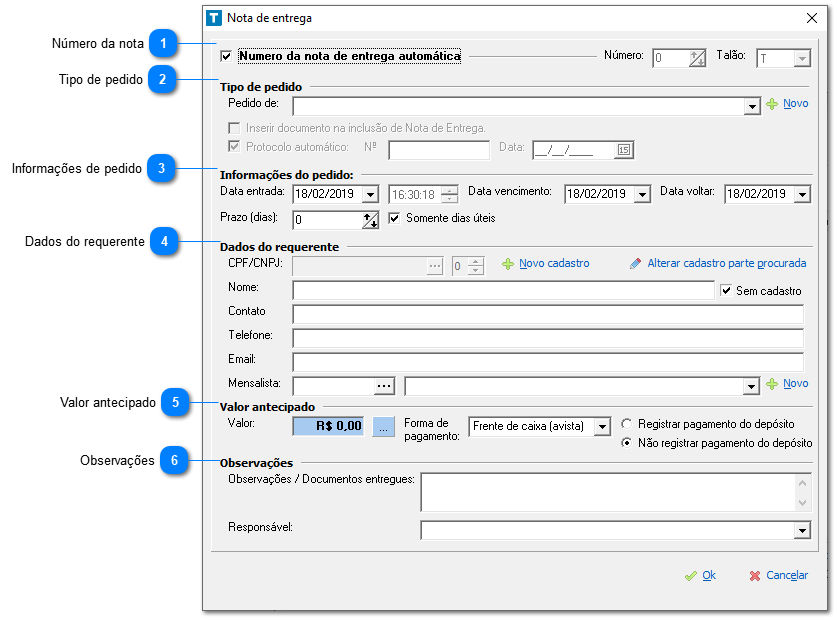Click the Nota de entrega title bar app icon
This screenshot has height=620, width=837.
(214, 18)
